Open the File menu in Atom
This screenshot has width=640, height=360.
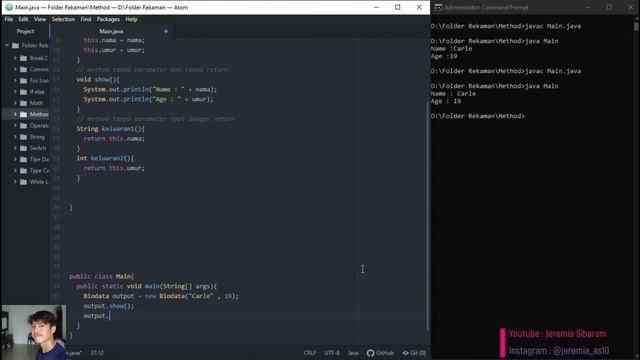tap(9, 19)
